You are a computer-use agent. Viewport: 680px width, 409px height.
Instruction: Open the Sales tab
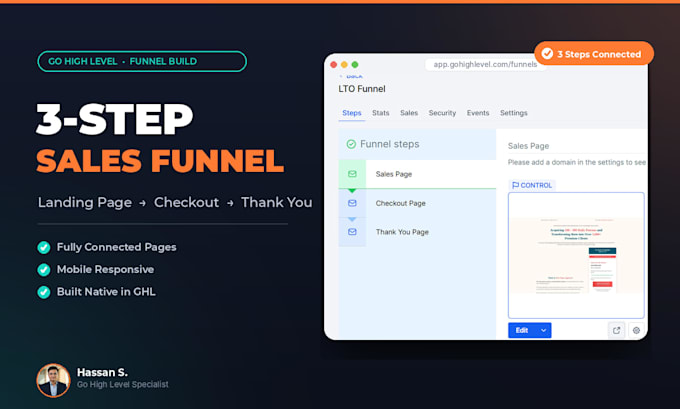point(409,113)
